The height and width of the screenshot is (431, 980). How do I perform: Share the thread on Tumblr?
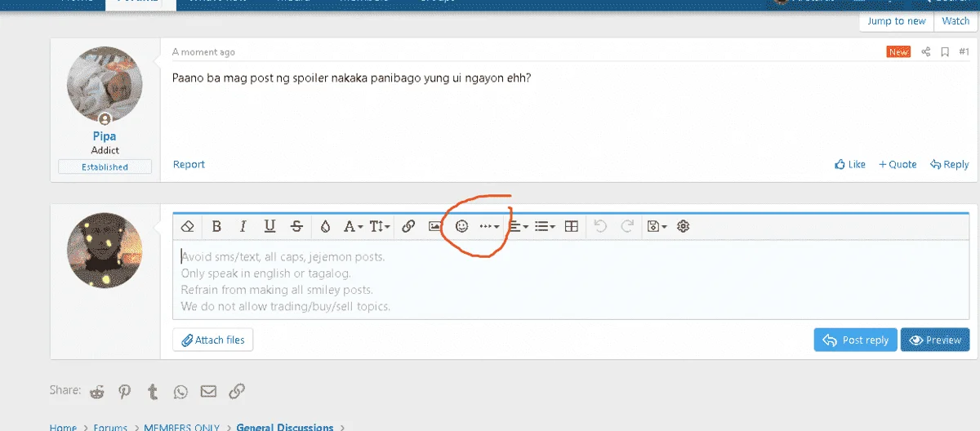click(153, 392)
